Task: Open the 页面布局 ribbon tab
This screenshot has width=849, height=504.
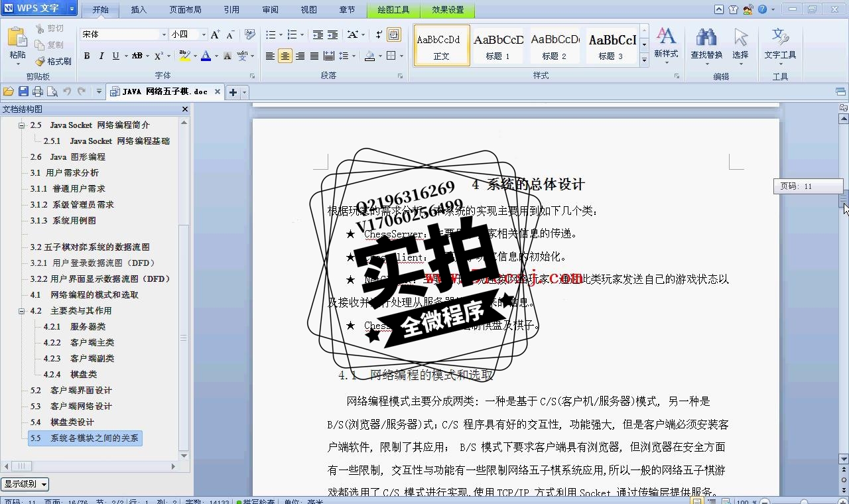Action: 185,9
